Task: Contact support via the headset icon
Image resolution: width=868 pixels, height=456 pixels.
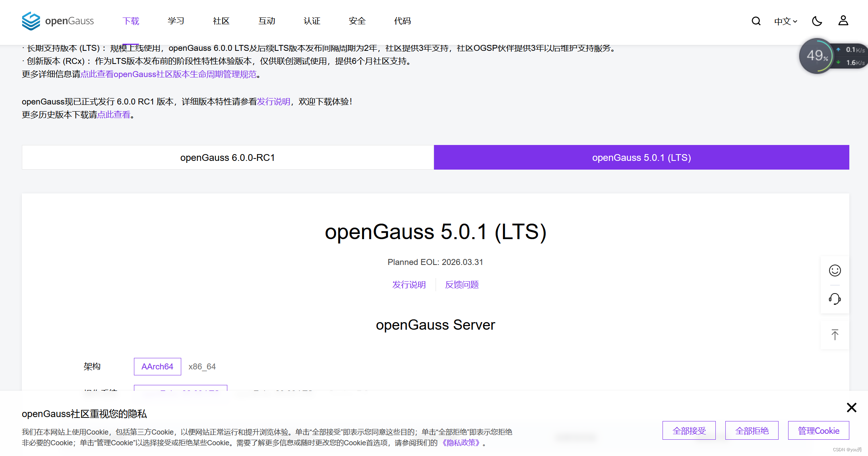Action: coord(835,299)
